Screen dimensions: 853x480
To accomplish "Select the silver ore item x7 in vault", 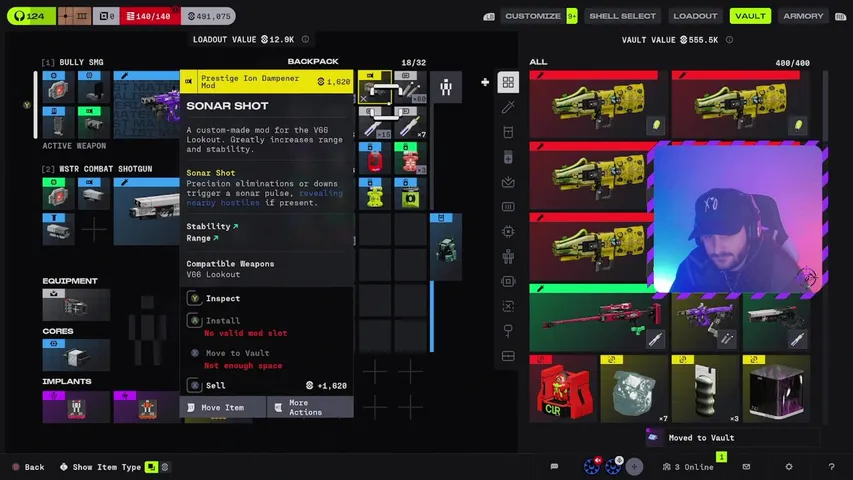I will pyautogui.click(x=634, y=389).
